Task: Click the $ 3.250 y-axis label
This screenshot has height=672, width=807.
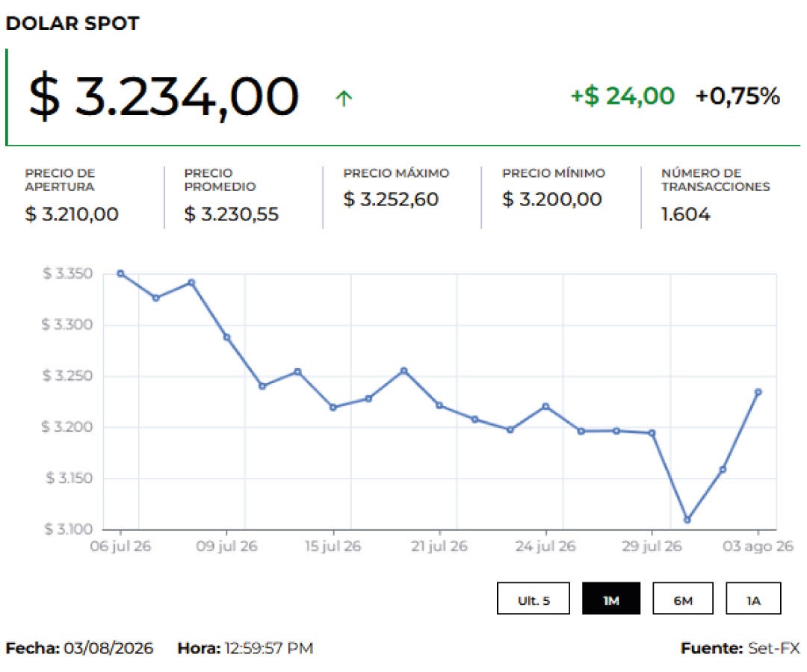Action: pos(67,376)
